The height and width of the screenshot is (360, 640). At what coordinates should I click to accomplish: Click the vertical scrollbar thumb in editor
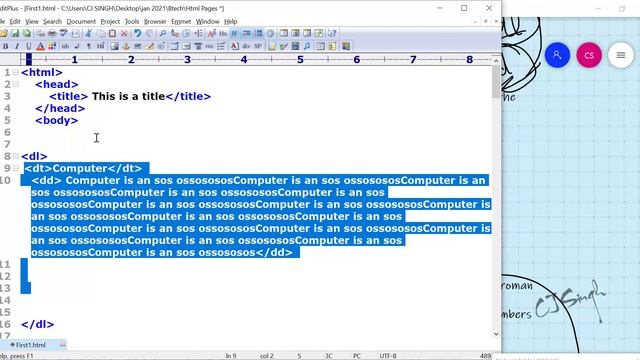click(x=496, y=82)
